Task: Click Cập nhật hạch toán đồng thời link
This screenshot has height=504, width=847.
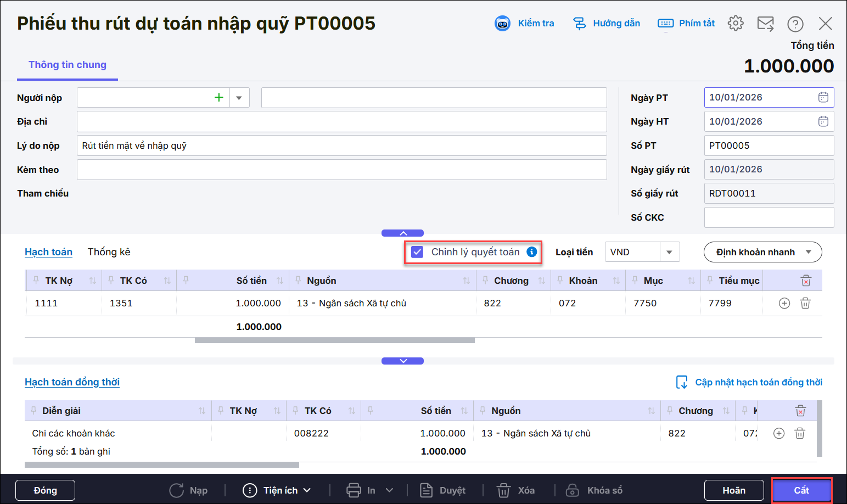Action: click(758, 382)
